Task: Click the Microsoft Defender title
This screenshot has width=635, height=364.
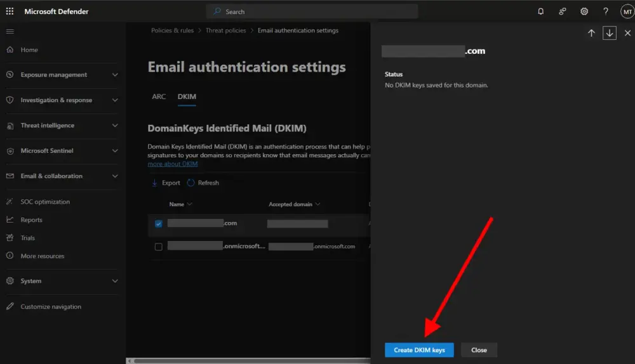Action: pyautogui.click(x=57, y=11)
